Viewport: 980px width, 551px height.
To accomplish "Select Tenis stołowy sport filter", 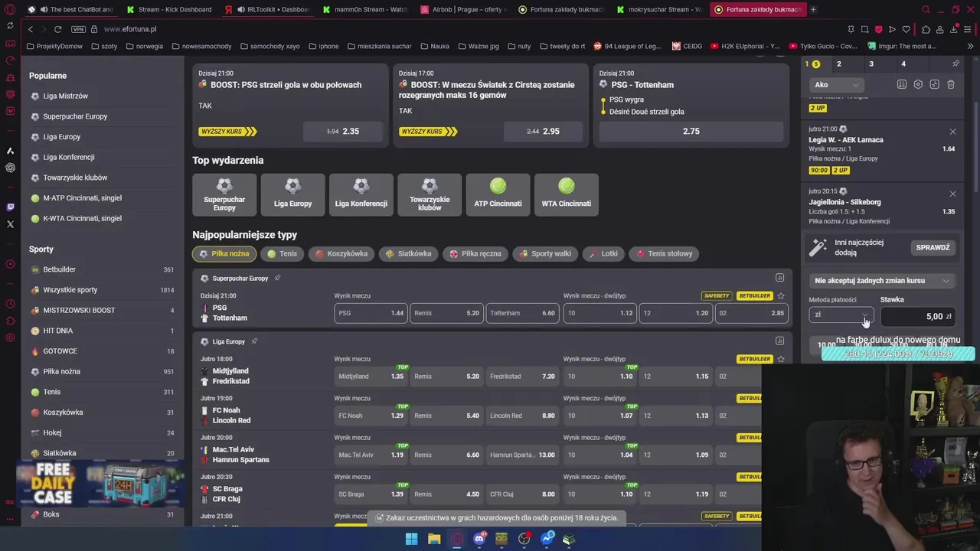I will click(x=664, y=253).
